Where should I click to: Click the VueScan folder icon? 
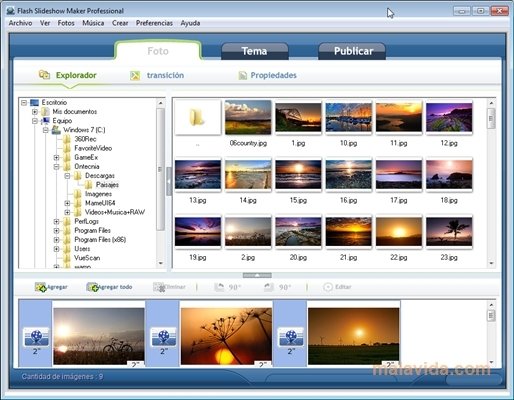[67, 258]
